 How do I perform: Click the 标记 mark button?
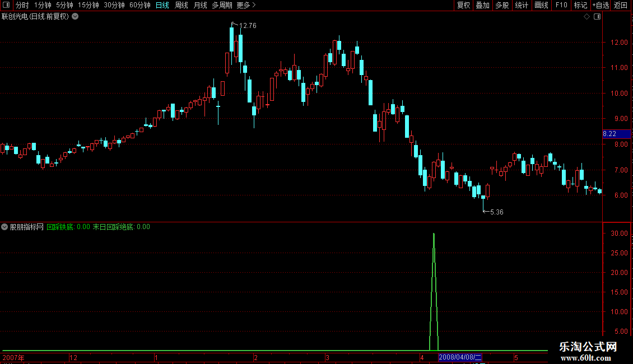580,5
